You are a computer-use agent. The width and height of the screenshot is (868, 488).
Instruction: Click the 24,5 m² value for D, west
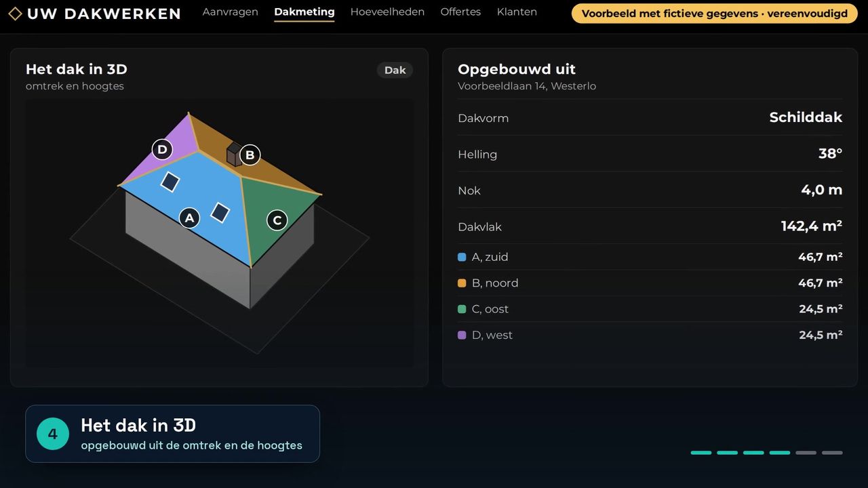[x=821, y=335]
